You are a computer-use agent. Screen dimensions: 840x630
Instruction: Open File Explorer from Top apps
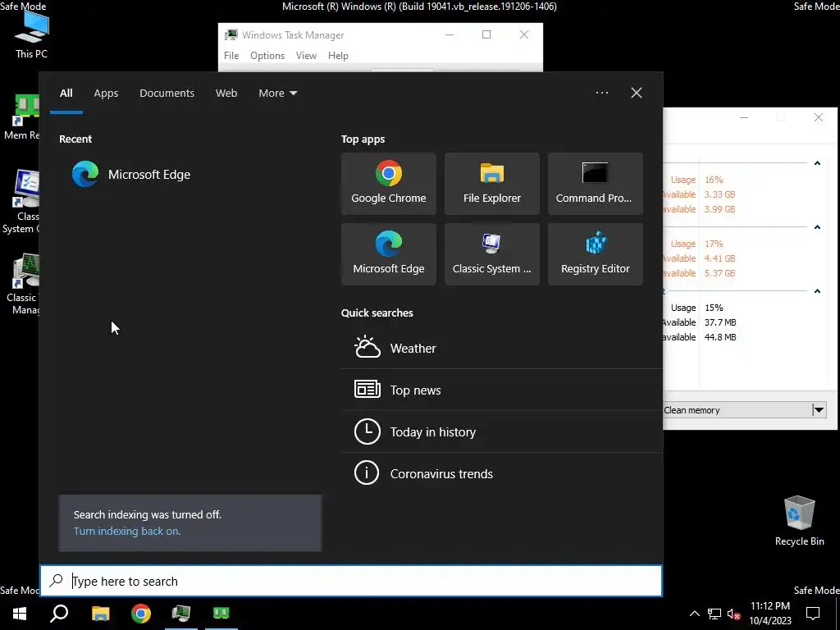492,184
